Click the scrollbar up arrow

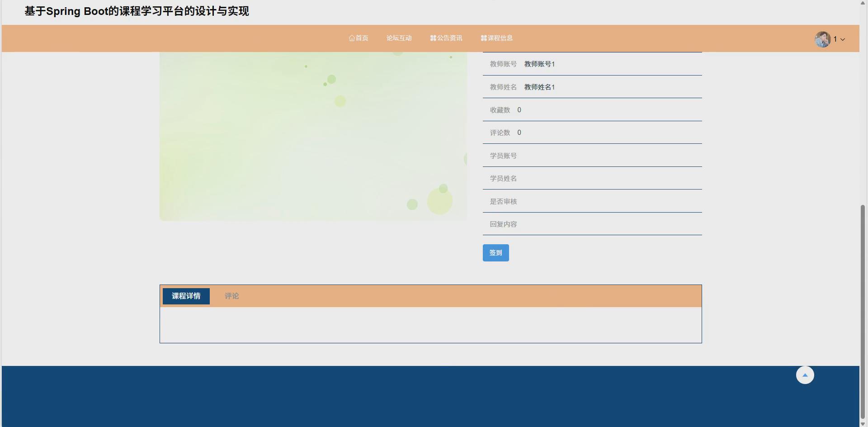click(x=863, y=3)
